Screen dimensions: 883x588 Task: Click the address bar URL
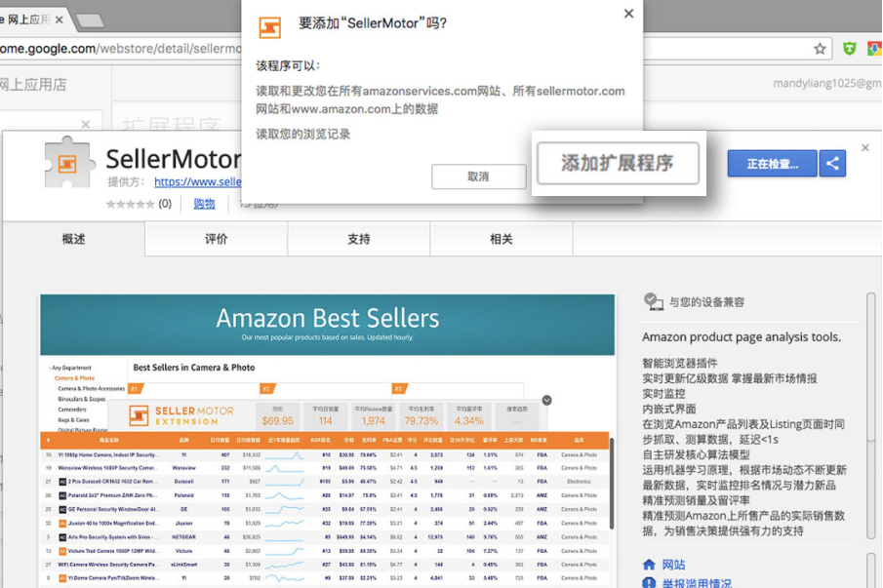click(x=121, y=49)
